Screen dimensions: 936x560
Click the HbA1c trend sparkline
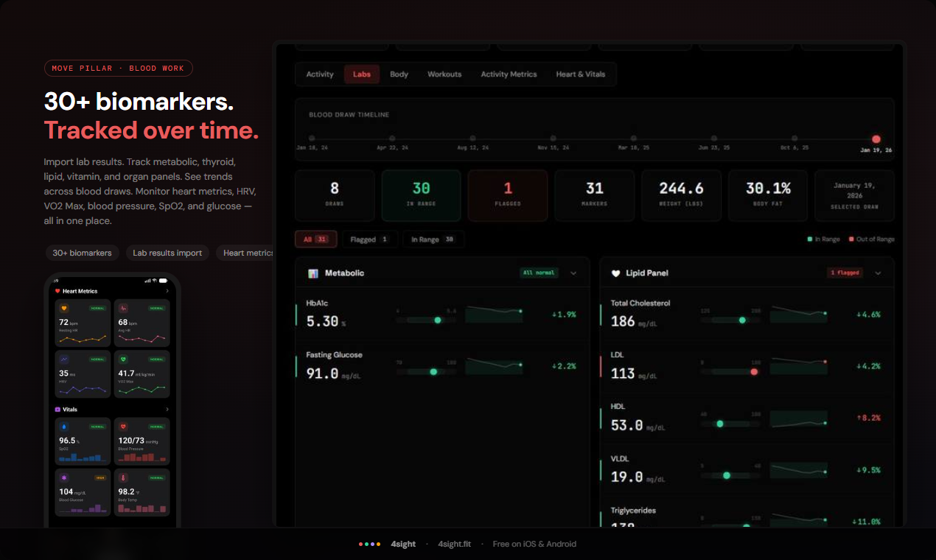pyautogui.click(x=495, y=315)
